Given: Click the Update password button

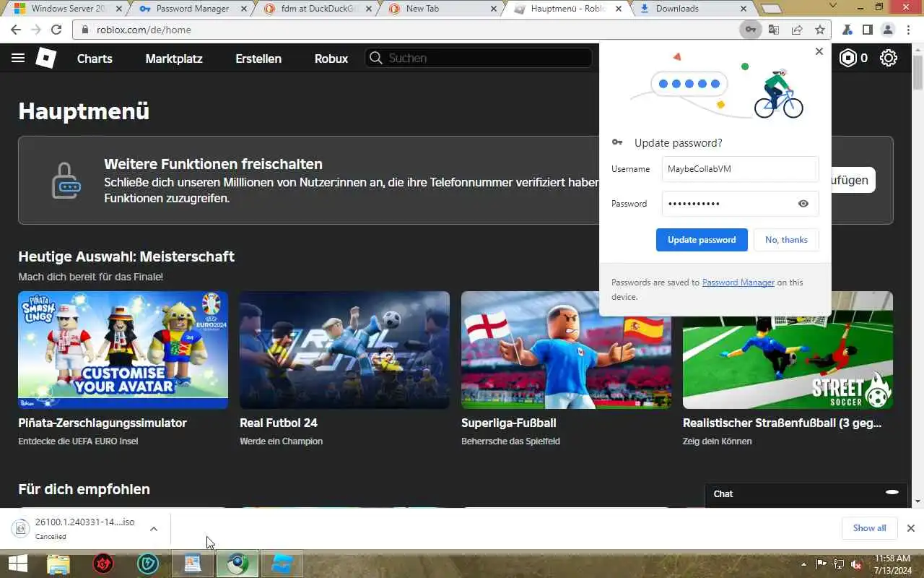Looking at the screenshot, I should coord(702,240).
